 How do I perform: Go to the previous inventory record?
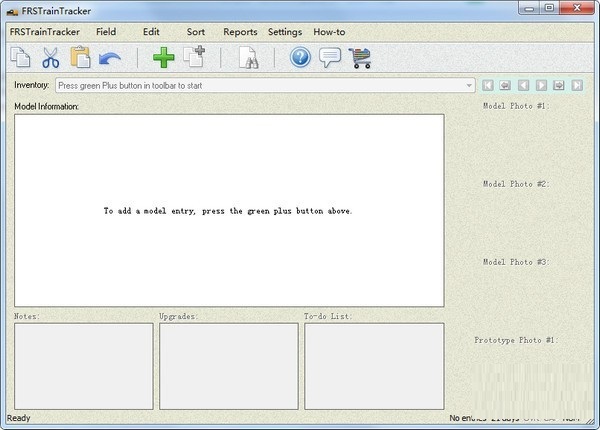click(523, 85)
